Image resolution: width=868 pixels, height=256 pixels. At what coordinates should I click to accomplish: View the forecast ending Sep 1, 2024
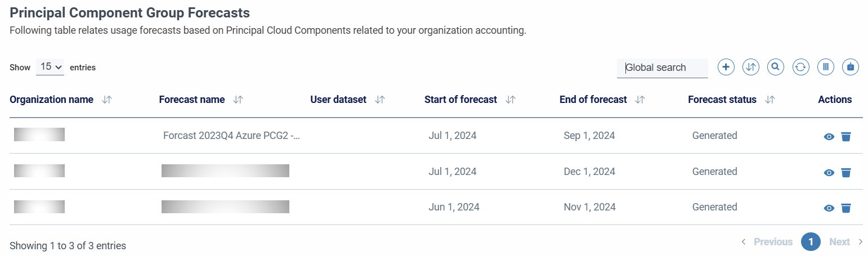tap(829, 137)
